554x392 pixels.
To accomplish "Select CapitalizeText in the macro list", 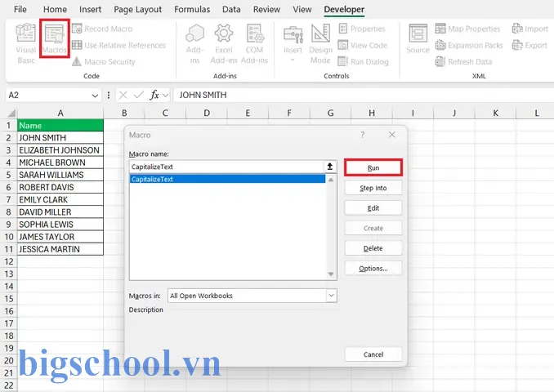I will tap(227, 179).
